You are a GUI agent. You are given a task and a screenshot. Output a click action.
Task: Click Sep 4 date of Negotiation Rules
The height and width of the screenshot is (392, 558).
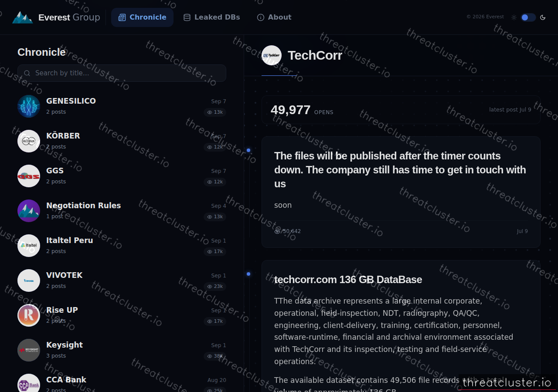[x=219, y=206]
